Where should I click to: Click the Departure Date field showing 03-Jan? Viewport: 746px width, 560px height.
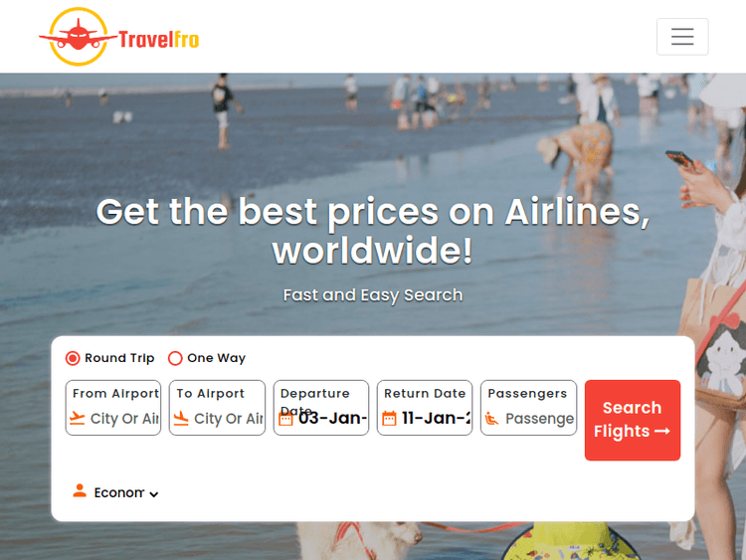321,408
